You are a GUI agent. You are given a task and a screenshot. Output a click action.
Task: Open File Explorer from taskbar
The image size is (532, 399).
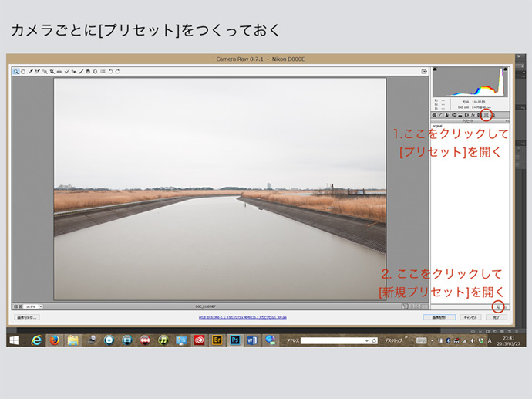point(72,340)
